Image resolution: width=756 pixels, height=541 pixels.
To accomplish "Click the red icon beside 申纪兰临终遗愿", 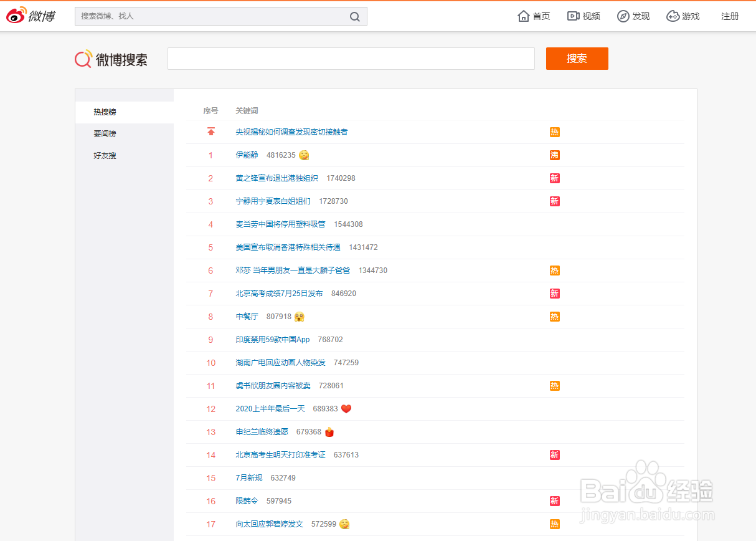I will pyautogui.click(x=329, y=432).
